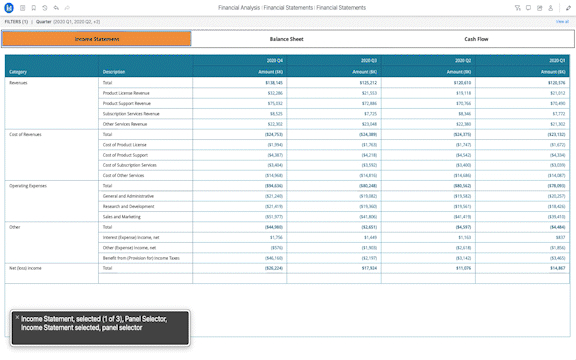
Task: Open the Quarter filter summary
Action: point(68,22)
